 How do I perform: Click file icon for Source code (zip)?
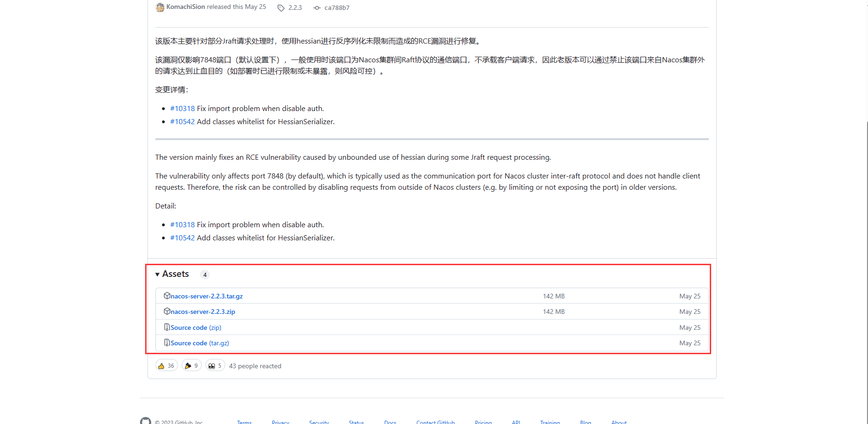[x=167, y=327]
